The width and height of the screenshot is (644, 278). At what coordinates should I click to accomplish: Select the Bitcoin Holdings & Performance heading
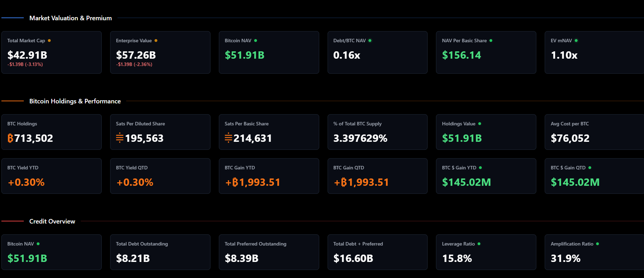click(75, 101)
